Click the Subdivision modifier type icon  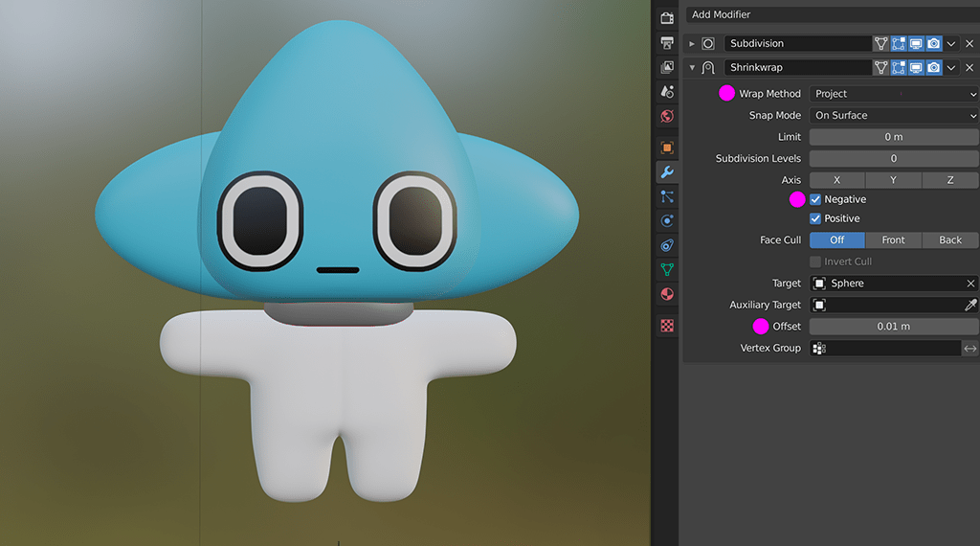click(x=708, y=44)
